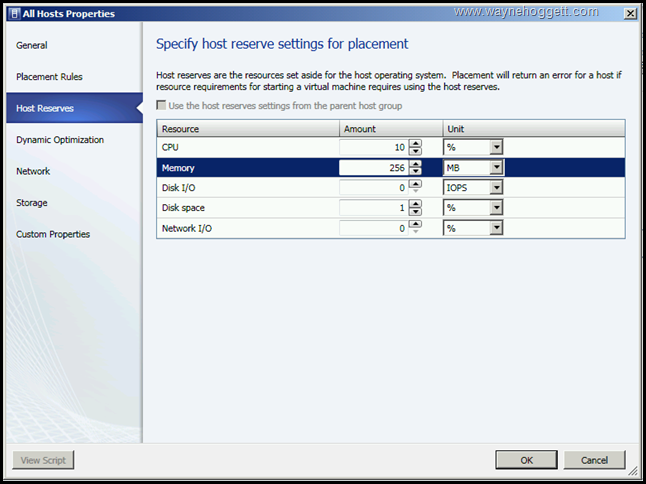This screenshot has width=646, height=484.
Task: Click the Memory amount field showing 256
Action: click(x=374, y=168)
